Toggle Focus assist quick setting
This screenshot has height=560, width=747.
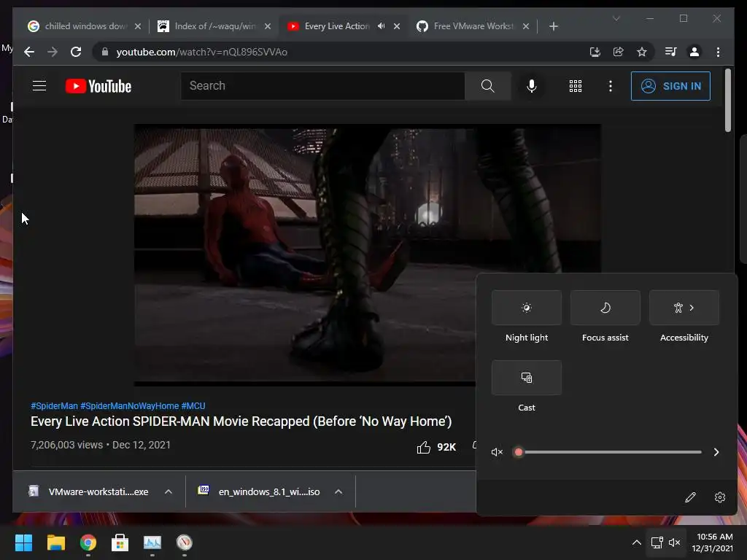pos(605,308)
